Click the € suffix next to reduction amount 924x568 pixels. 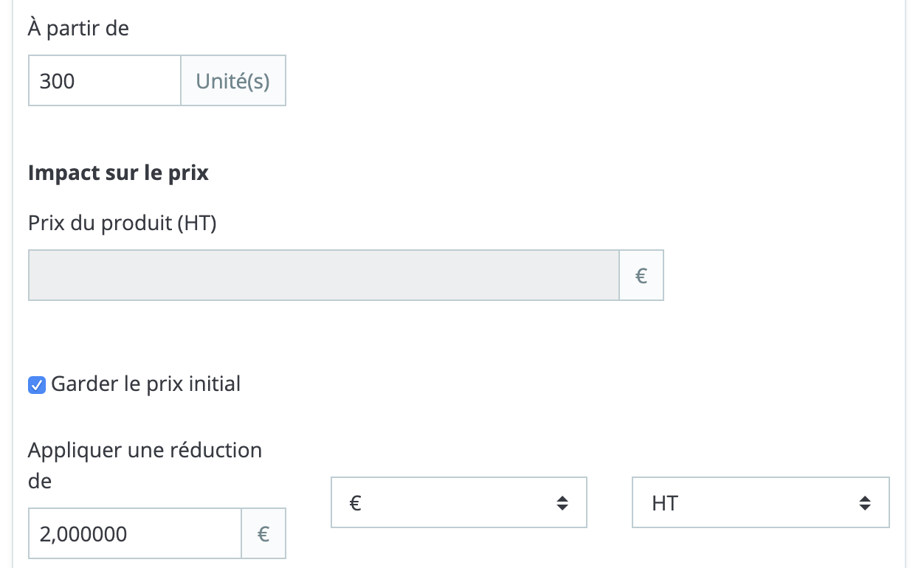[x=263, y=533]
